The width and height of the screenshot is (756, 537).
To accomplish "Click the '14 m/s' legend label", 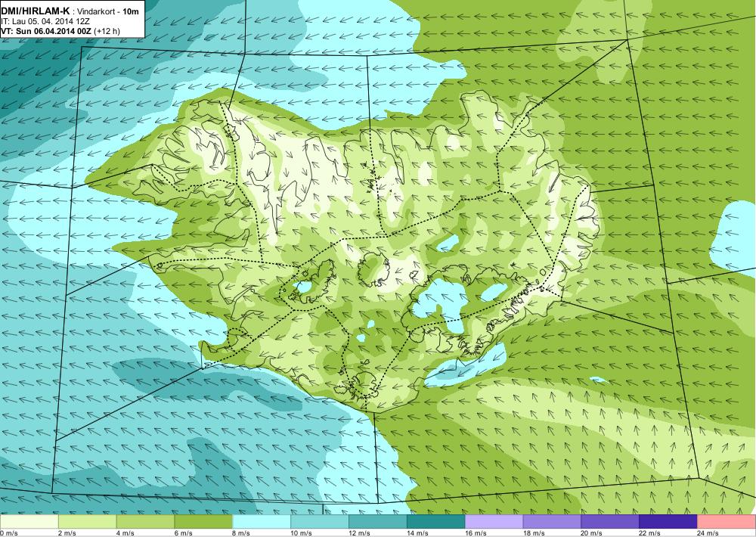I will 417,533.
